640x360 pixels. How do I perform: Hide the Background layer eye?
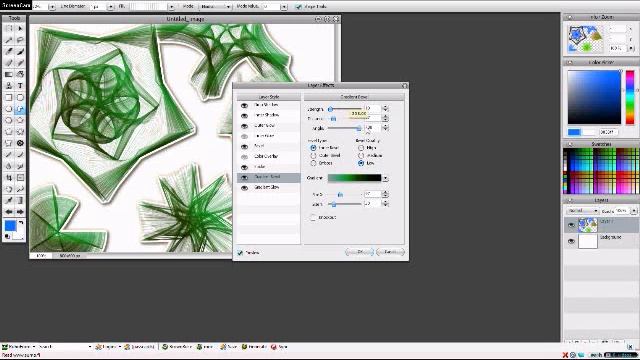click(x=571, y=241)
